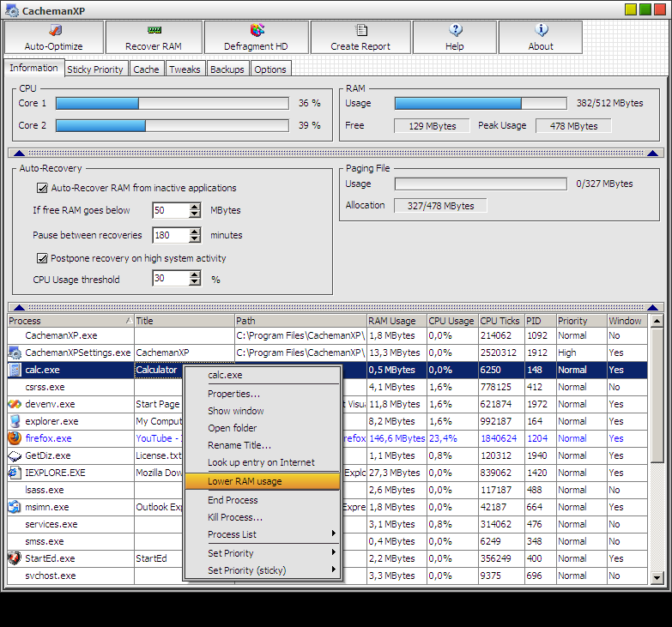This screenshot has width=672, height=627.
Task: Select the svchost.exe process row
Action: point(328,576)
